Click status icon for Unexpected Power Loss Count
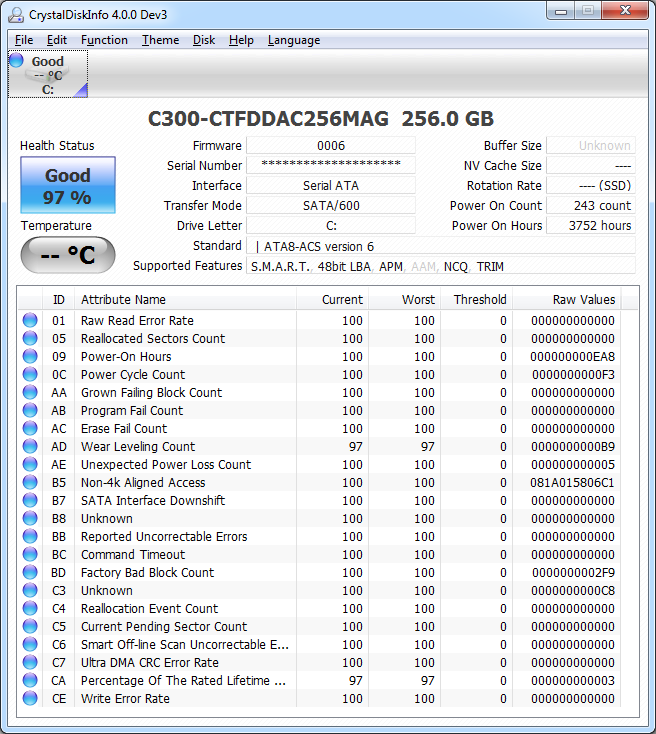Image resolution: width=656 pixels, height=734 pixels. (30, 464)
